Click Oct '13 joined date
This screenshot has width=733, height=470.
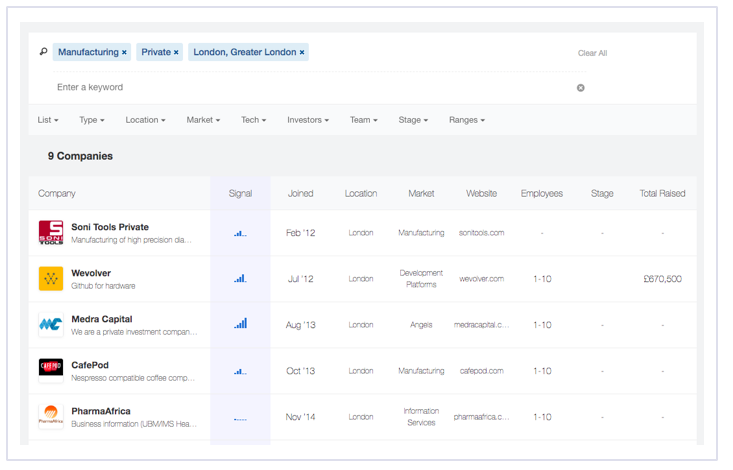[301, 371]
